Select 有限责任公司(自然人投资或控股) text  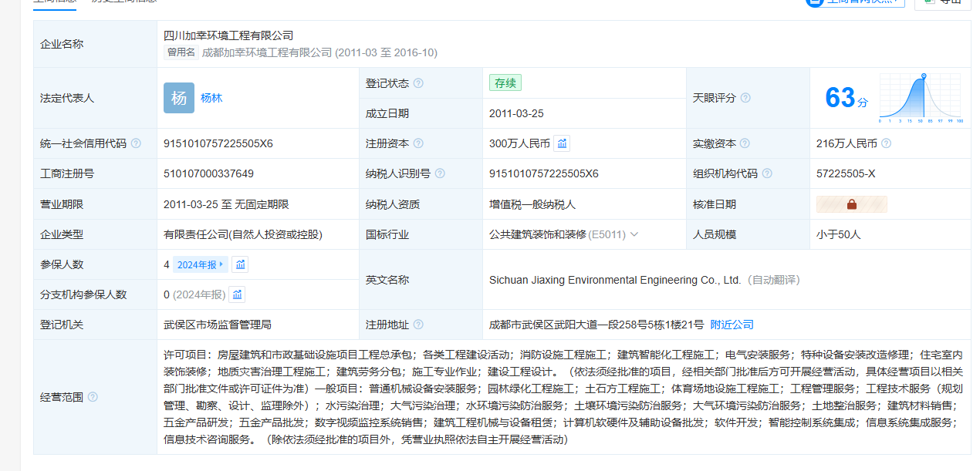pos(243,234)
